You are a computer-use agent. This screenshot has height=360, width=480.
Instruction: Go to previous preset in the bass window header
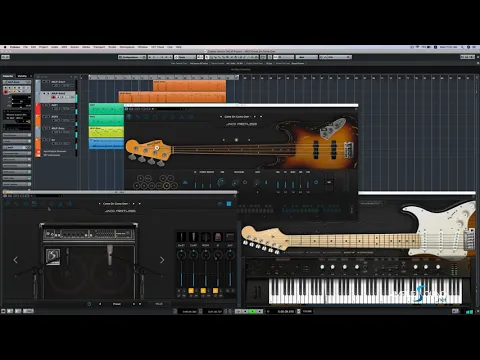pos(221,117)
